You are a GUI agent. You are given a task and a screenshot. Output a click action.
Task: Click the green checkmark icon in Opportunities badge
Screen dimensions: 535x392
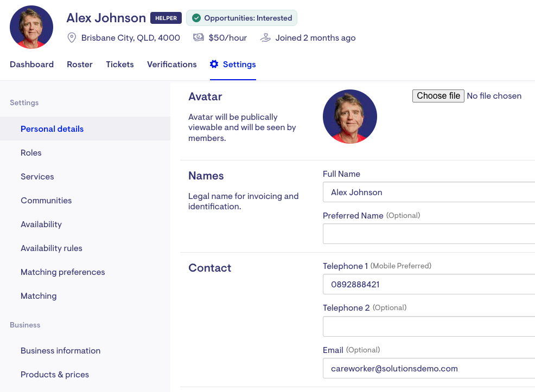tap(196, 18)
